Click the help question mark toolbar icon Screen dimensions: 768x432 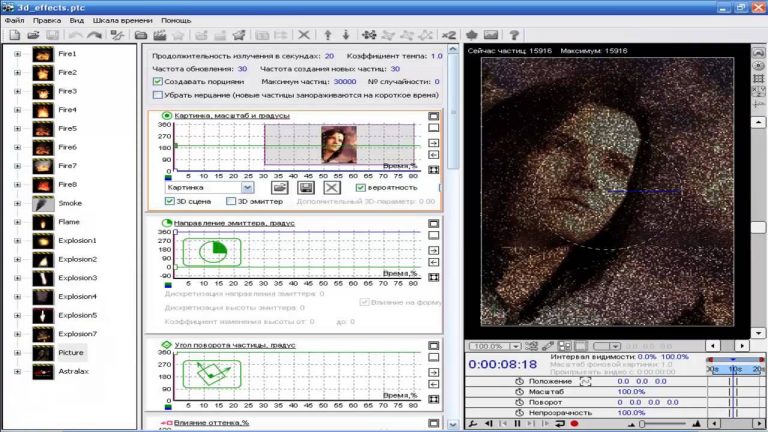click(513, 35)
